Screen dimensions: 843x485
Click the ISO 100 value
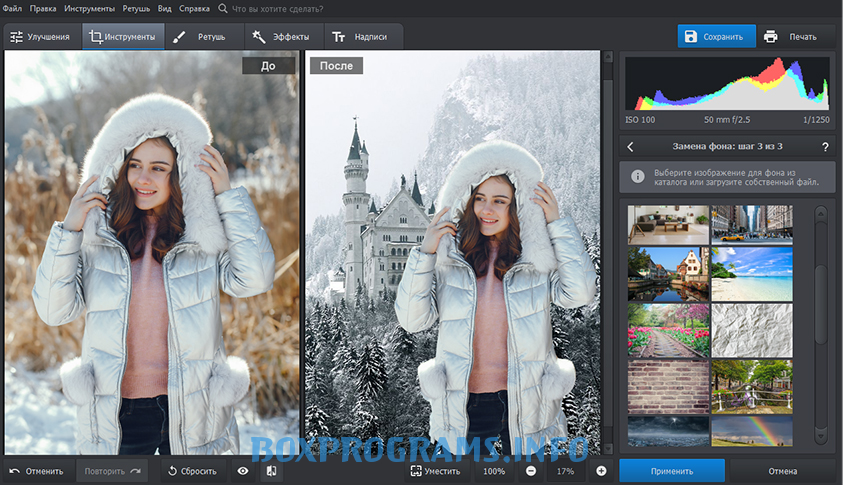pyautogui.click(x=640, y=120)
